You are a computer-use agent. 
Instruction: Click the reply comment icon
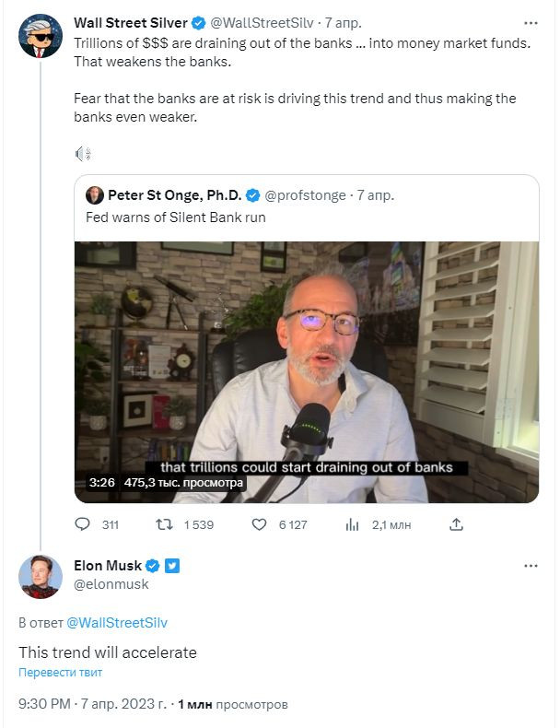tap(84, 524)
